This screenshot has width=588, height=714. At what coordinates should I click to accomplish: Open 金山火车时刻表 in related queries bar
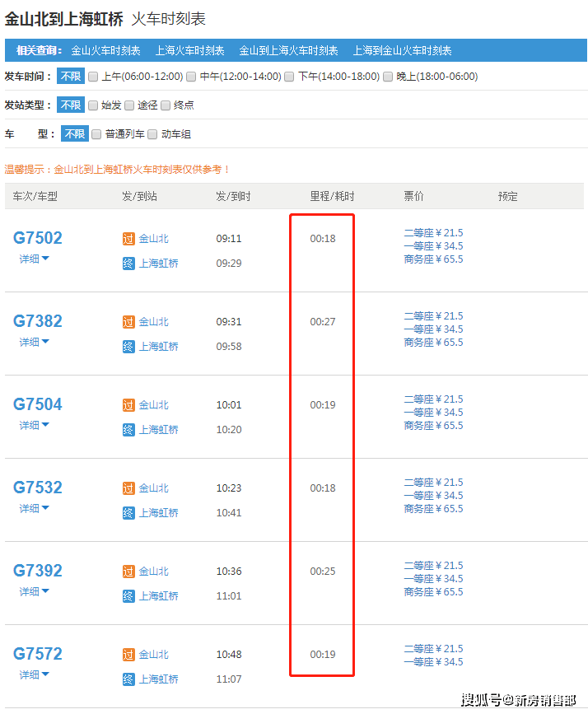(x=105, y=50)
